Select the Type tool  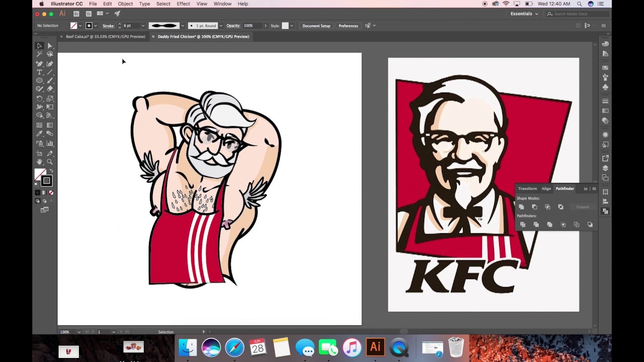tap(39, 72)
